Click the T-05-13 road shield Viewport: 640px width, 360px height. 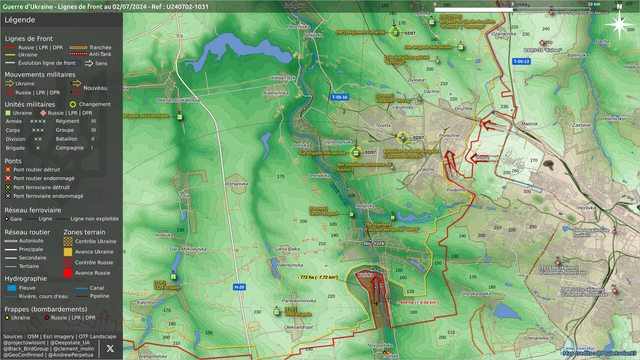[x=521, y=62]
